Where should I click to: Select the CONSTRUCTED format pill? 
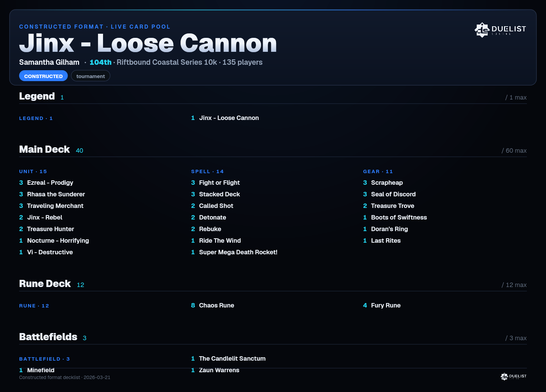point(43,76)
